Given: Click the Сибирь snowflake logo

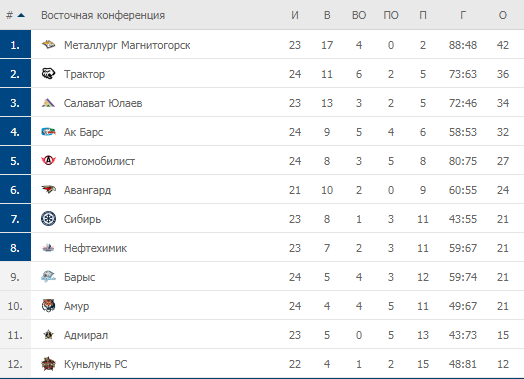Looking at the screenshot, I should point(48,219).
